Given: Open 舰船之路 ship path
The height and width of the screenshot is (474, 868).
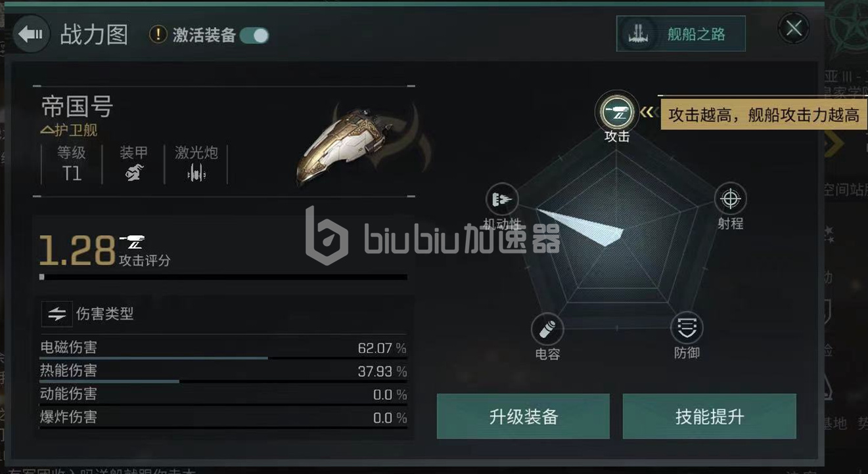Looking at the screenshot, I should pyautogui.click(x=681, y=34).
